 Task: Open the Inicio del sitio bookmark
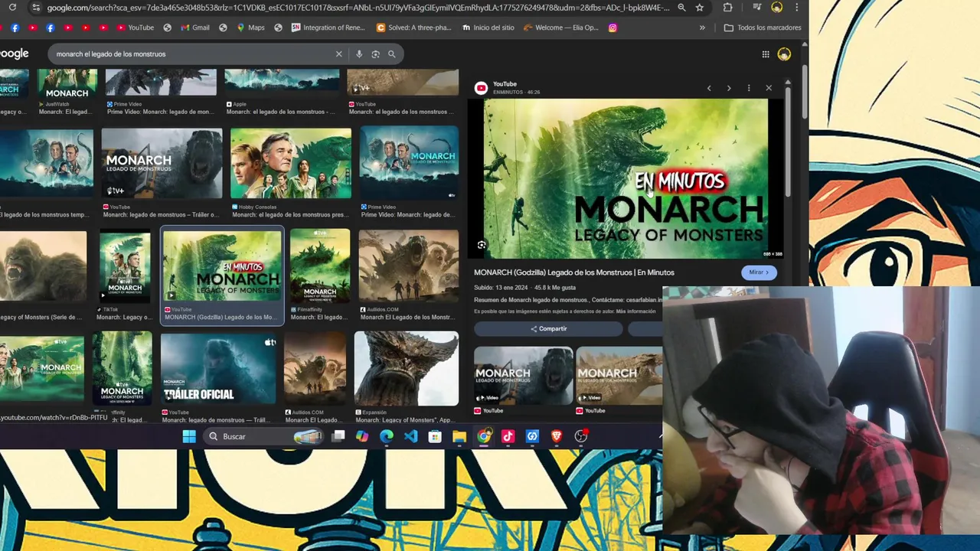coord(488,28)
